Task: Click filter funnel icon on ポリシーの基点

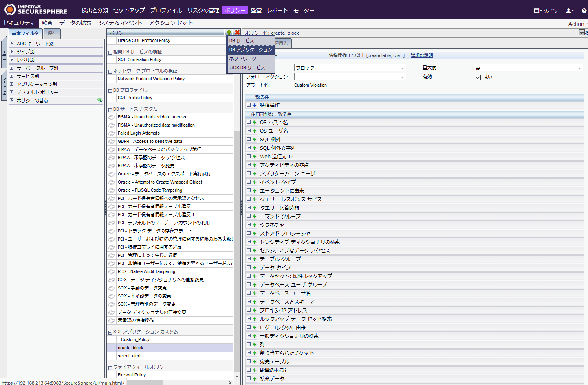Action: tap(100, 101)
